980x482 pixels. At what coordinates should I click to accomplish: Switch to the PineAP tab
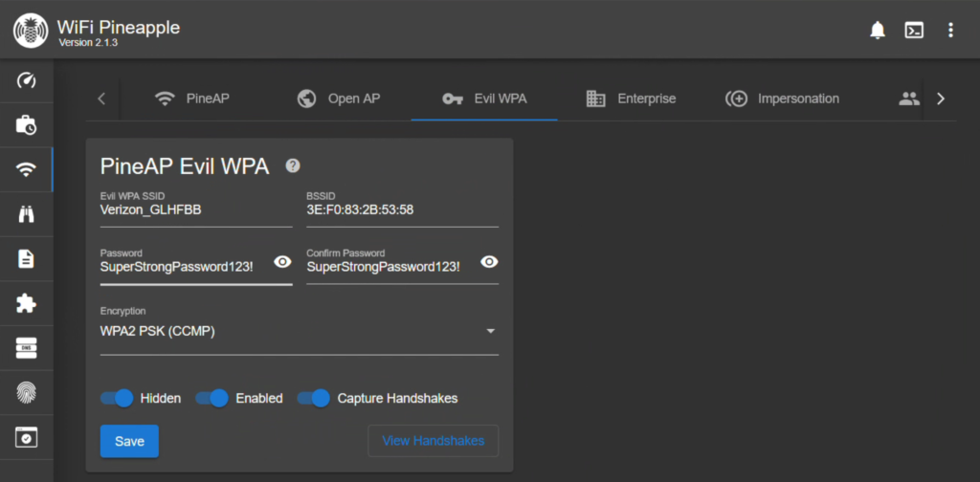[191, 99]
